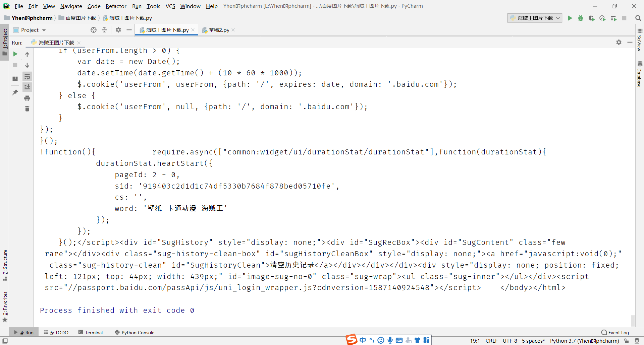This screenshot has width=644, height=345.
Task: Collapse all in the Project panel
Action: pos(104,30)
